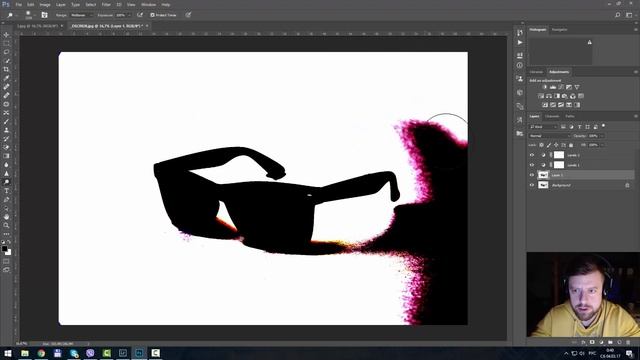Open the search icon at top right
The height and width of the screenshot is (360, 640).
click(618, 15)
